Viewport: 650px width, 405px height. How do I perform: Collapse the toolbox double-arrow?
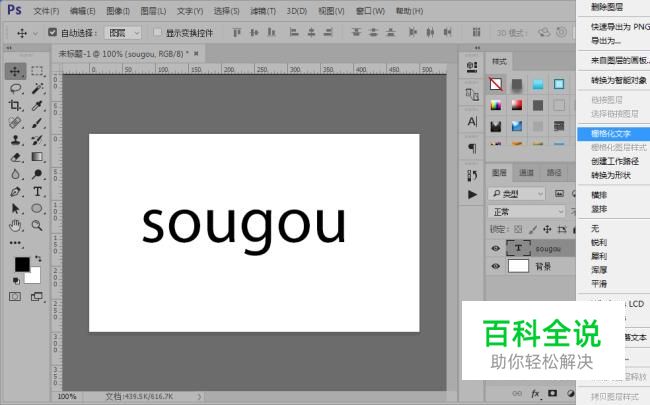click(8, 48)
